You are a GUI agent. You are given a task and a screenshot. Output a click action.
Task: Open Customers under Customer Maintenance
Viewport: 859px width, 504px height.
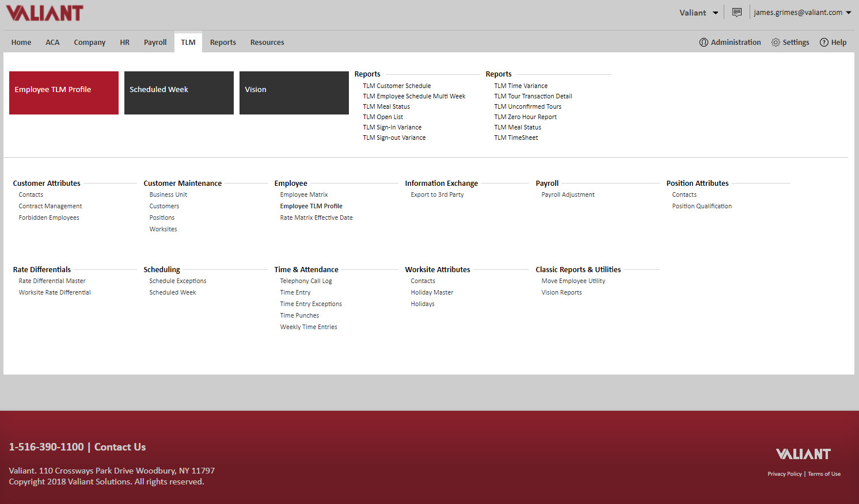click(164, 206)
